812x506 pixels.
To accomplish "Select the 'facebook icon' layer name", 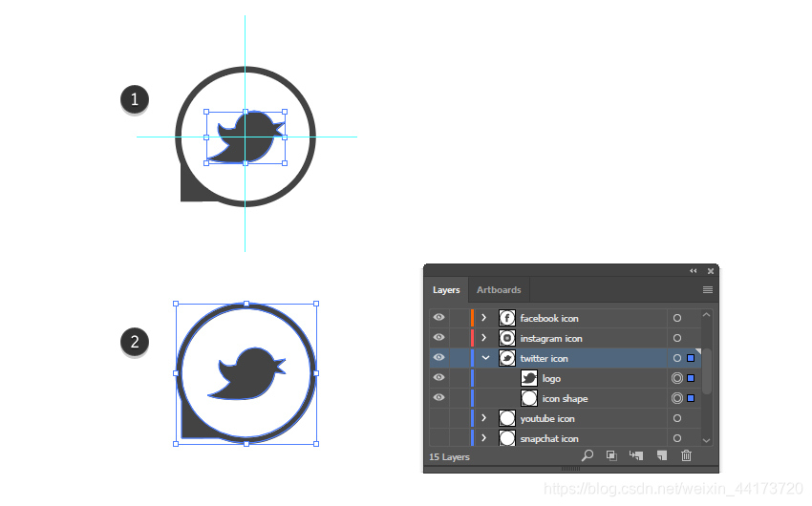I will 549,318.
